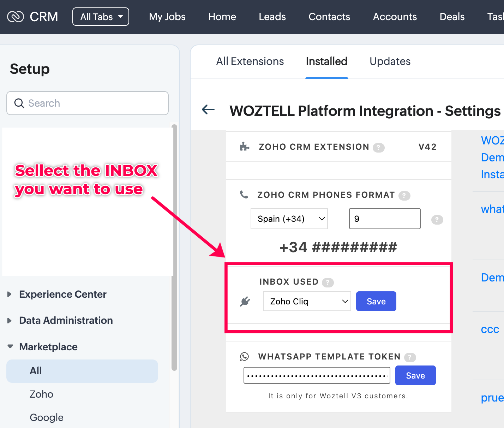Open My Jobs in the top navigation
Image resolution: width=504 pixels, height=428 pixels.
(167, 17)
